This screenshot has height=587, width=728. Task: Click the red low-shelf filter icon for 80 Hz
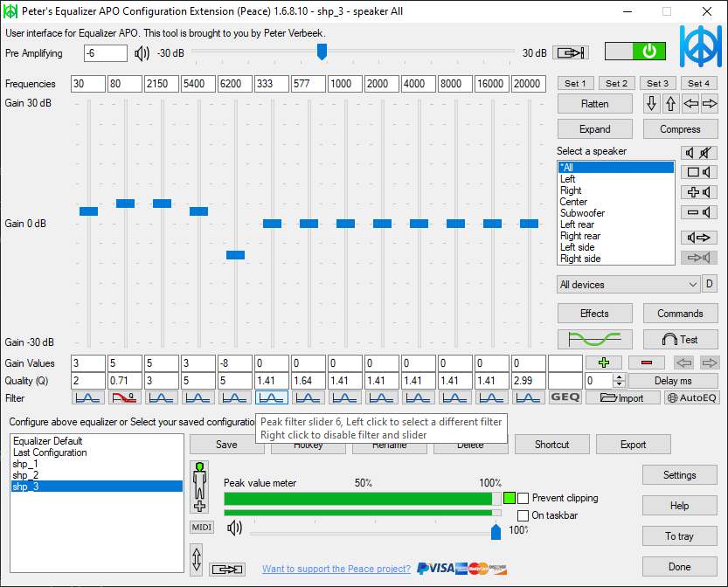coord(124,397)
